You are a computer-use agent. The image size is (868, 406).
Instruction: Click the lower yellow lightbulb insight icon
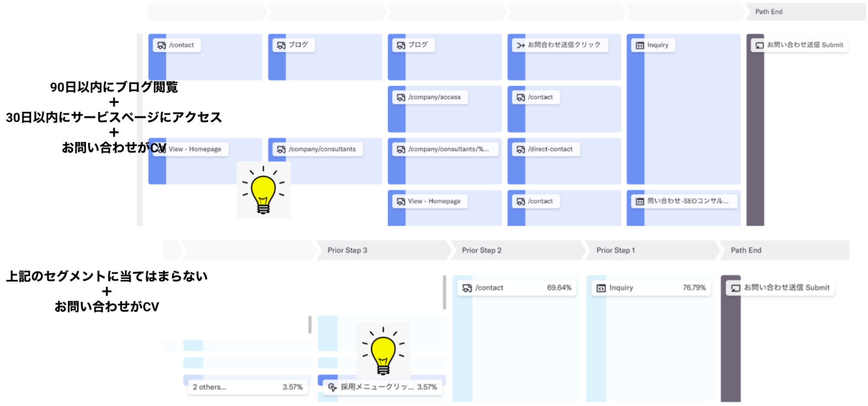[383, 350]
